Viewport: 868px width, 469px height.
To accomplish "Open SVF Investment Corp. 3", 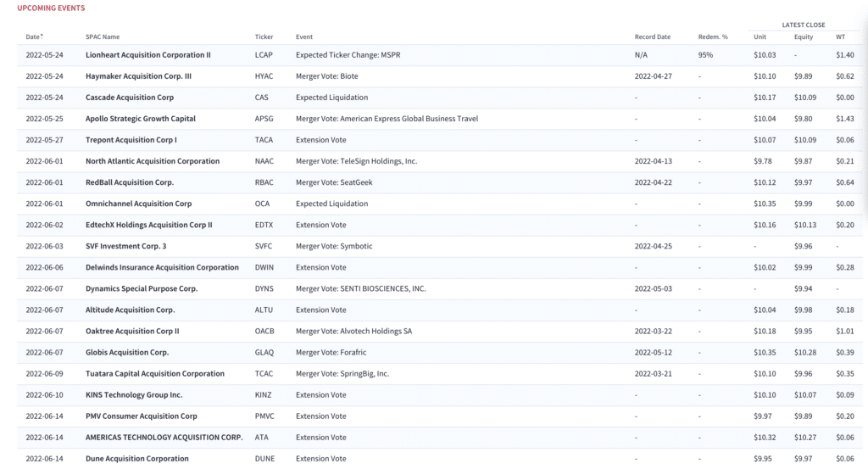I will (125, 246).
